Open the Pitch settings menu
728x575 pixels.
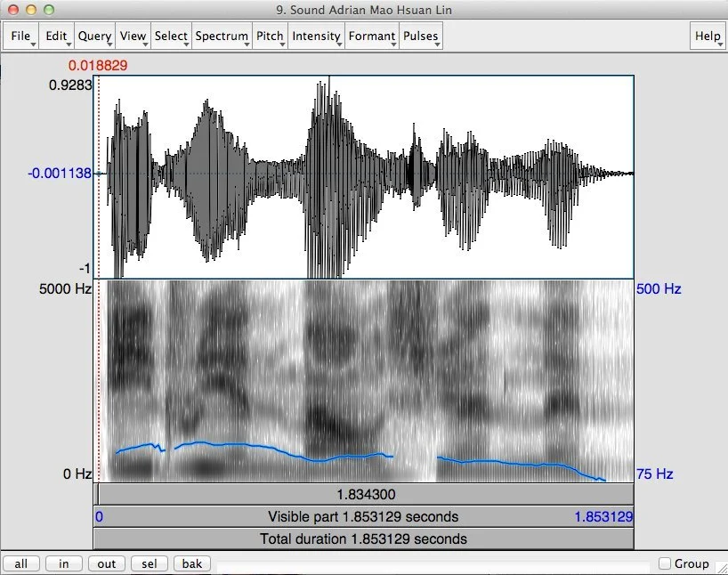coord(269,36)
